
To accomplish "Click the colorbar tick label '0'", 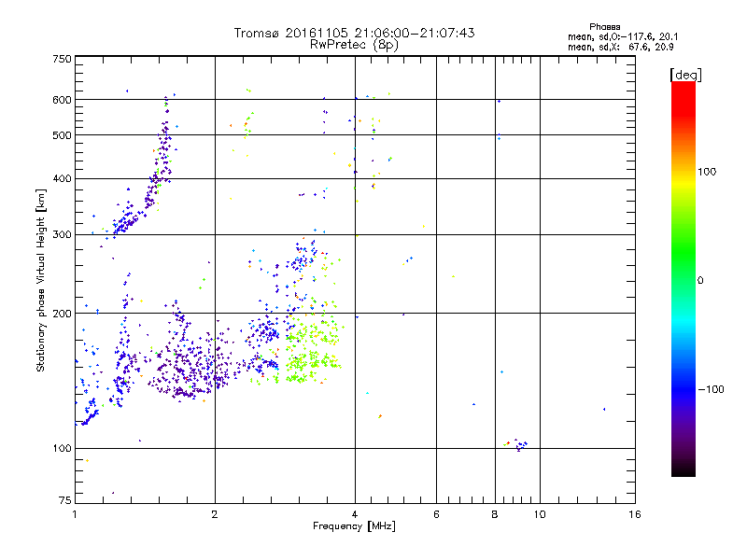I will point(700,281).
